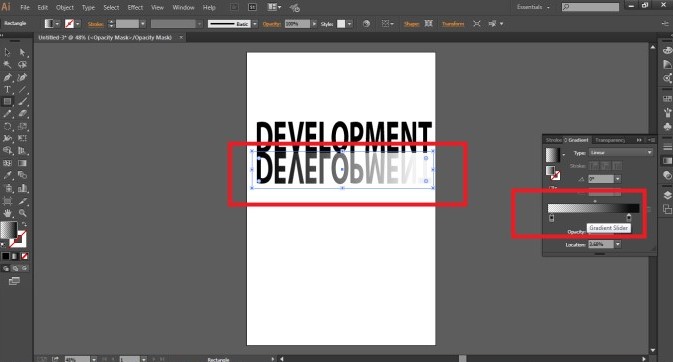Click the search field in the top bar

click(x=591, y=7)
